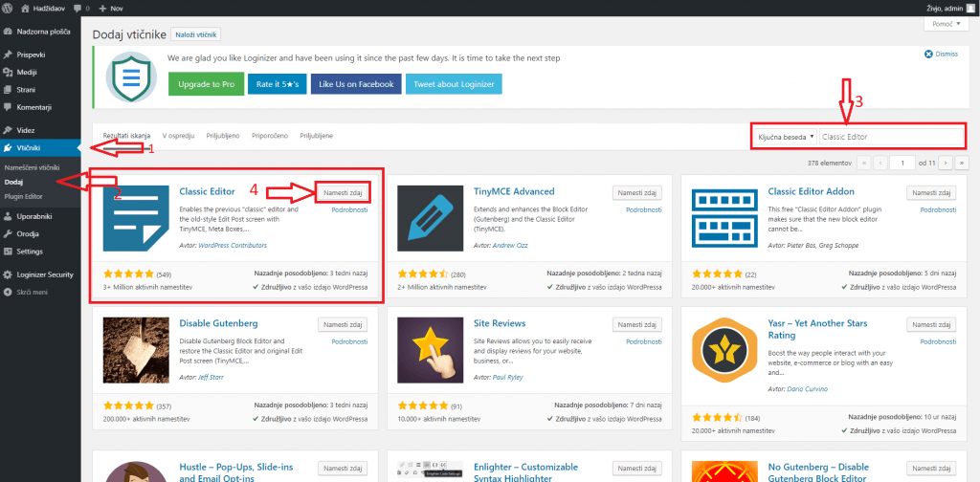The image size is (980, 482).
Task: Open the Andrew Ozz author link
Action: 510,246
